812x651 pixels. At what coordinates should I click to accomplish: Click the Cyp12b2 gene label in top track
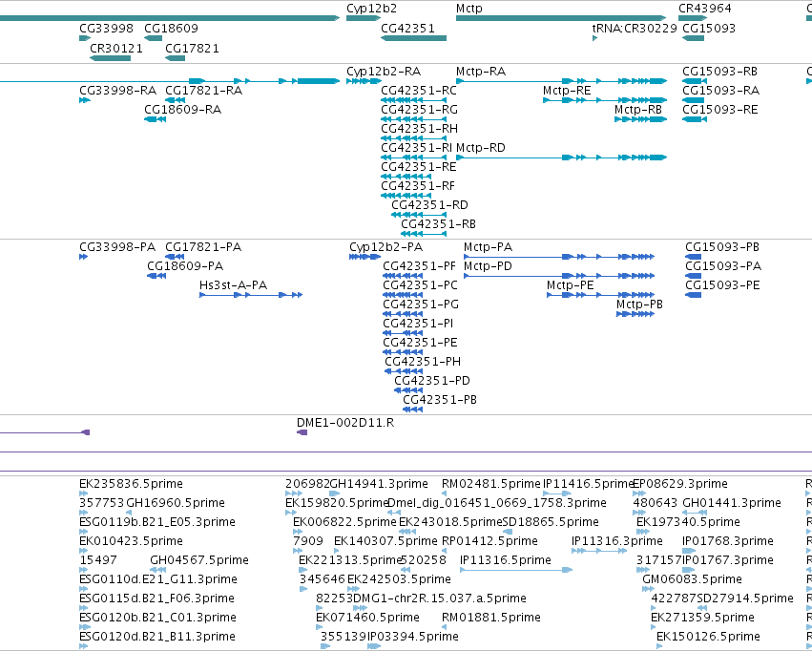[371, 9]
